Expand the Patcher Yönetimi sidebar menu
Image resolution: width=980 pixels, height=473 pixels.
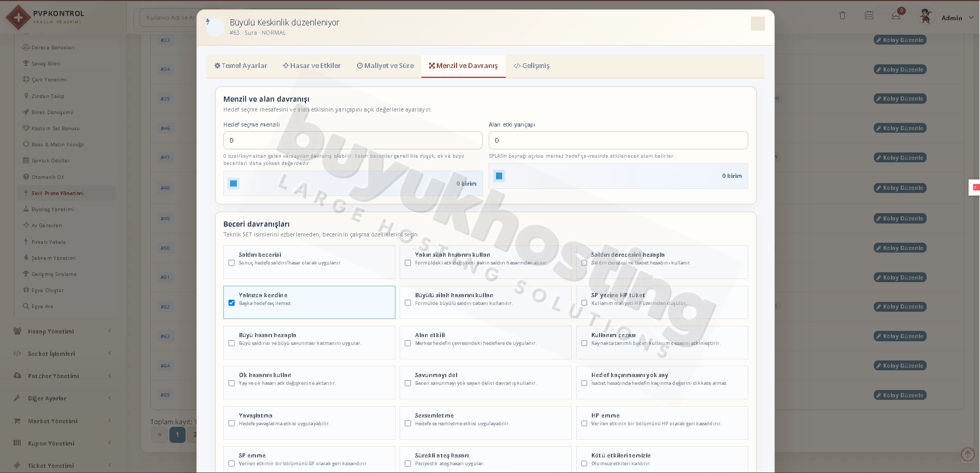(x=62, y=376)
